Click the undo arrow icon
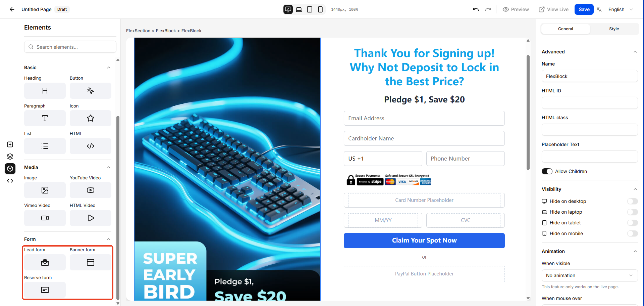 476,9
